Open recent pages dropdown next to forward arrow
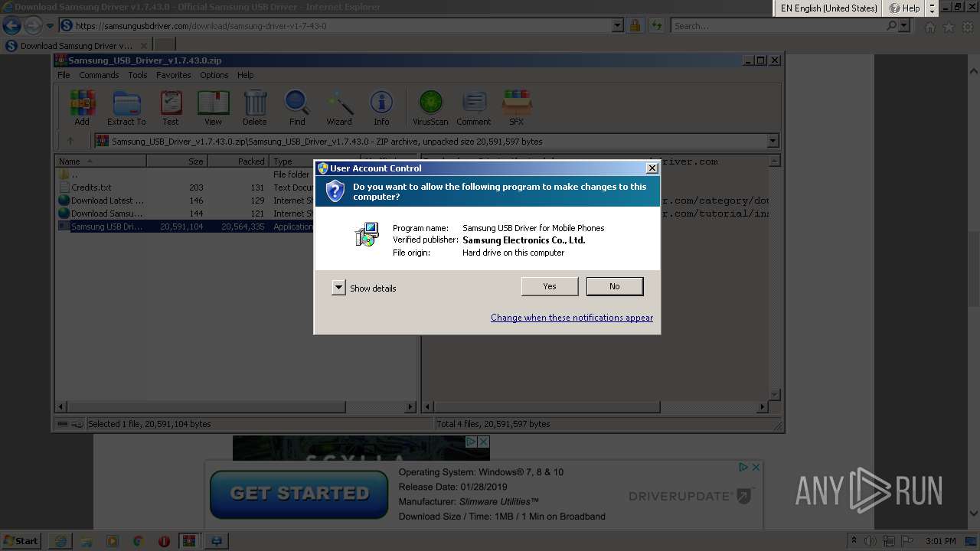The width and height of the screenshot is (980, 551). [x=50, y=26]
